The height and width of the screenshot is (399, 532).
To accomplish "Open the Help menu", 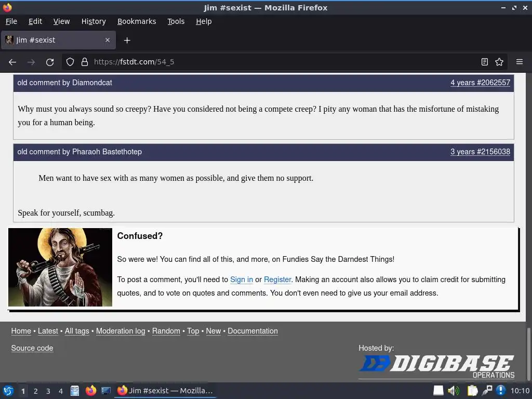I will pyautogui.click(x=204, y=21).
